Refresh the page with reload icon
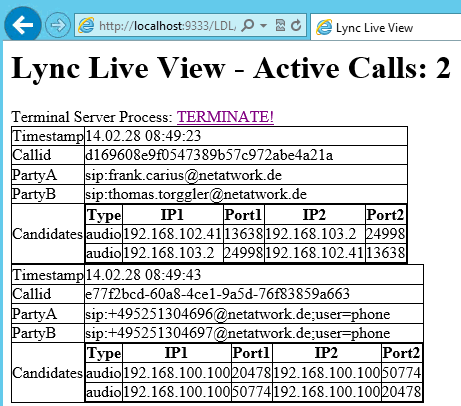 pos(296,25)
